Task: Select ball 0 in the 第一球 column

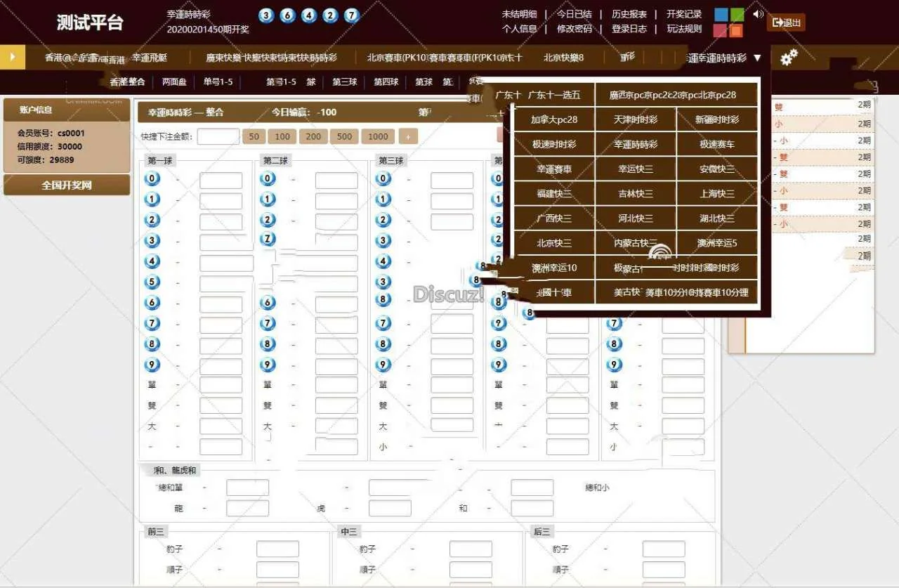Action: pyautogui.click(x=152, y=179)
